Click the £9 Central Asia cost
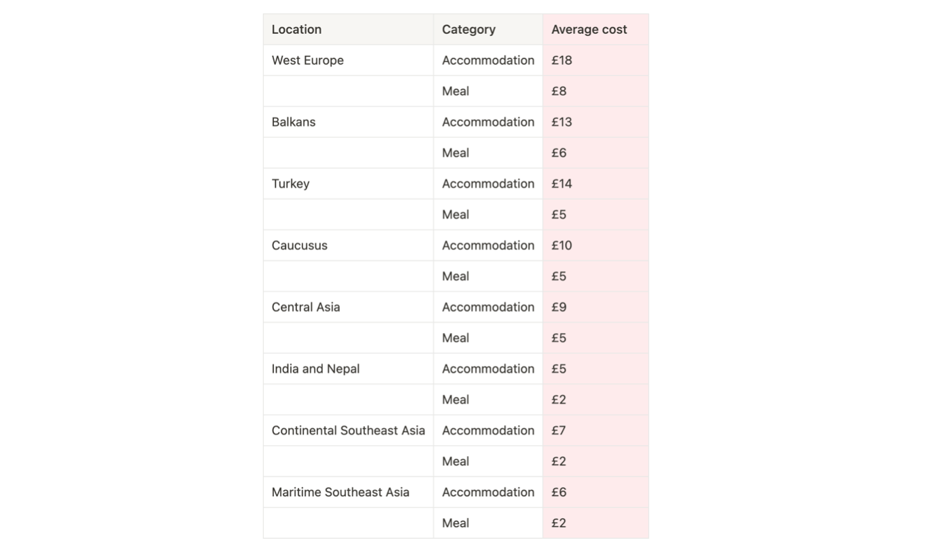This screenshot has width=949, height=560. point(596,307)
